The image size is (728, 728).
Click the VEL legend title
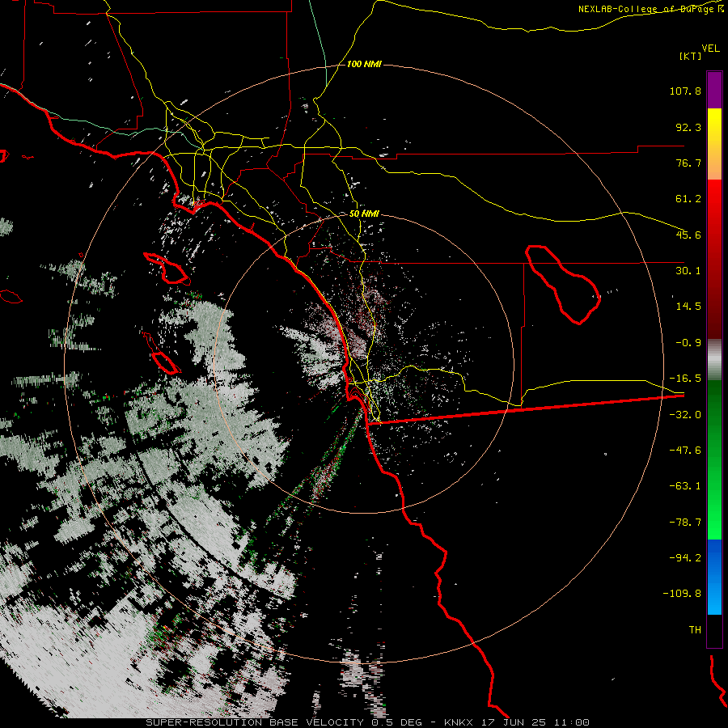tap(710, 49)
